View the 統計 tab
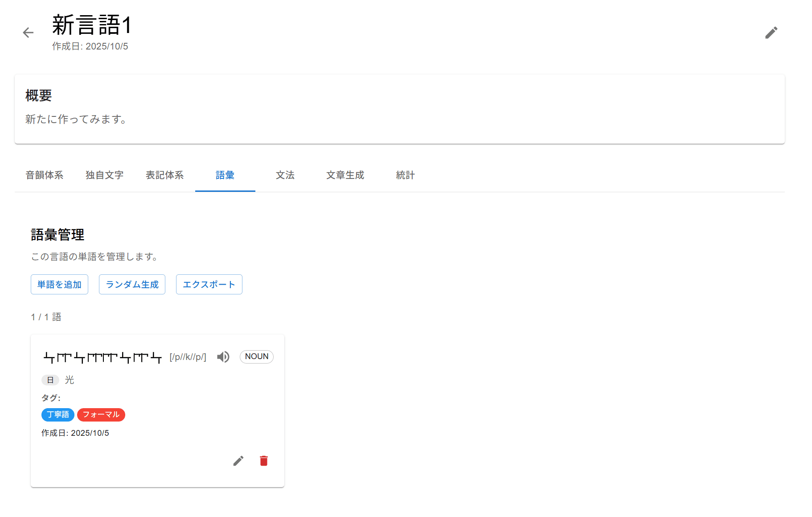This screenshot has width=812, height=517. click(406, 175)
